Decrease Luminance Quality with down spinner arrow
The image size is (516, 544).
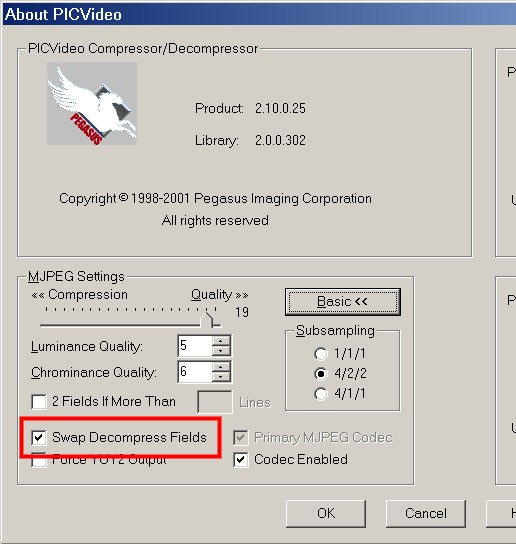tap(221, 351)
